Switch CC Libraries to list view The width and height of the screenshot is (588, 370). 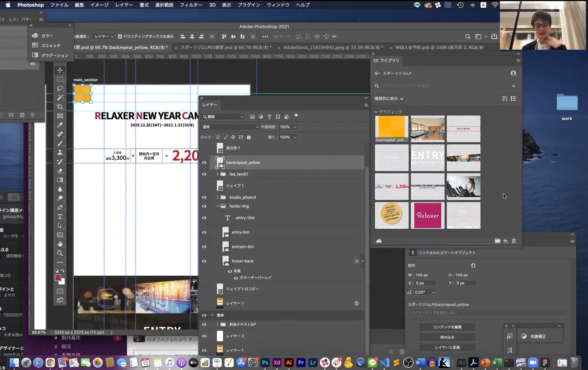tap(513, 99)
